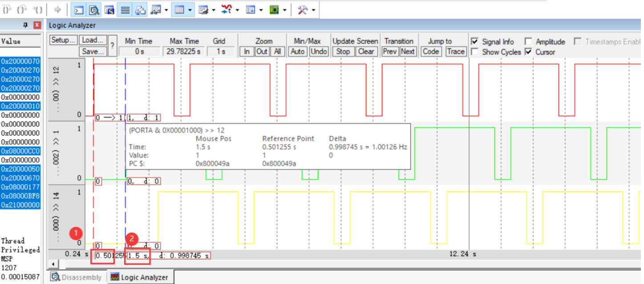Switch to the Disassembly tab

[x=77, y=277]
